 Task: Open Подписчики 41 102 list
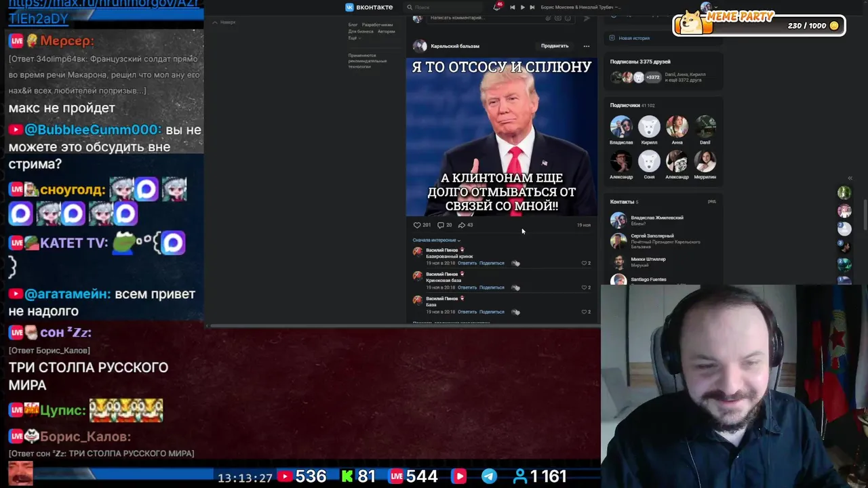pos(632,105)
